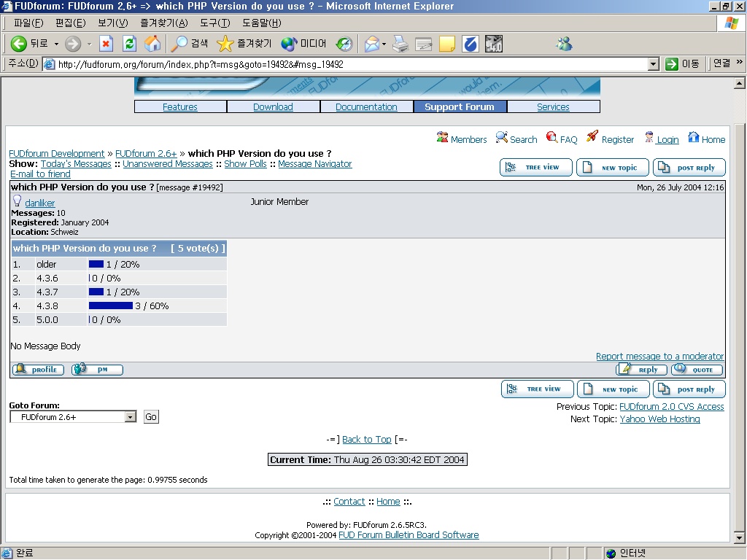Refresh the page with the green arrows icon
Image resolution: width=747 pixels, height=560 pixels.
[x=129, y=44]
